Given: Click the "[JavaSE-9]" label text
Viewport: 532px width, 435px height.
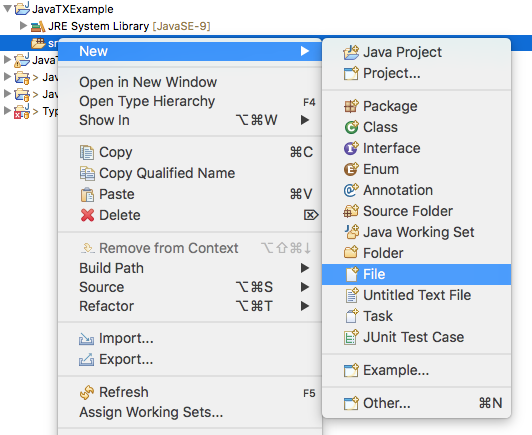Looking at the screenshot, I should pos(182,26).
